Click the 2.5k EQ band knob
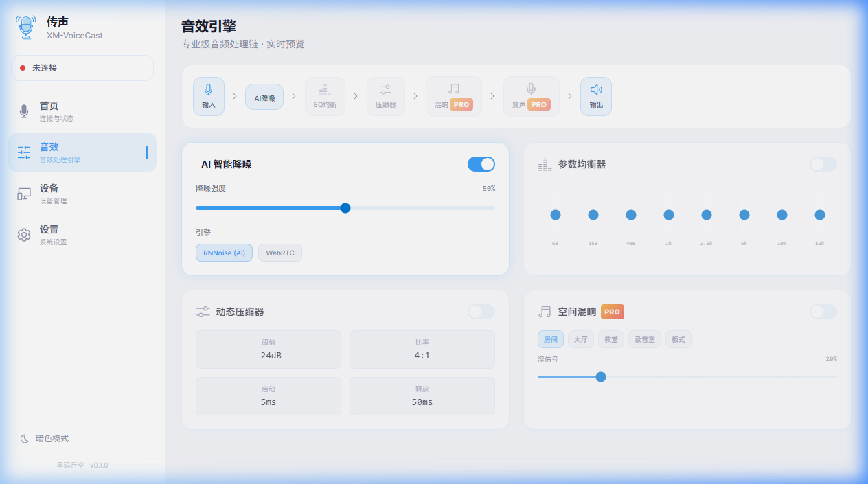 707,215
